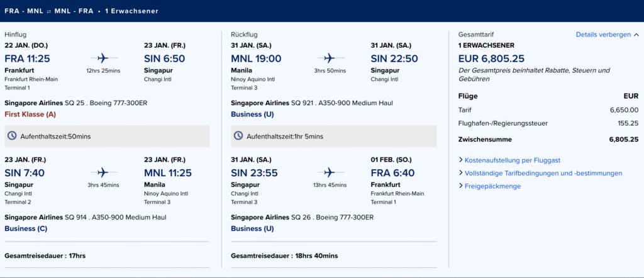Viewport: 644px width, 278px height.
Task: Click Business (U) class on SQ 921
Action: [x=253, y=114]
